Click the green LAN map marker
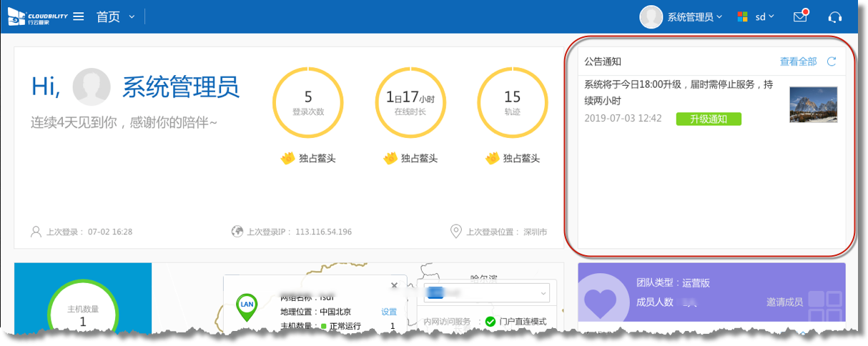The width and height of the screenshot is (868, 346). tap(247, 305)
